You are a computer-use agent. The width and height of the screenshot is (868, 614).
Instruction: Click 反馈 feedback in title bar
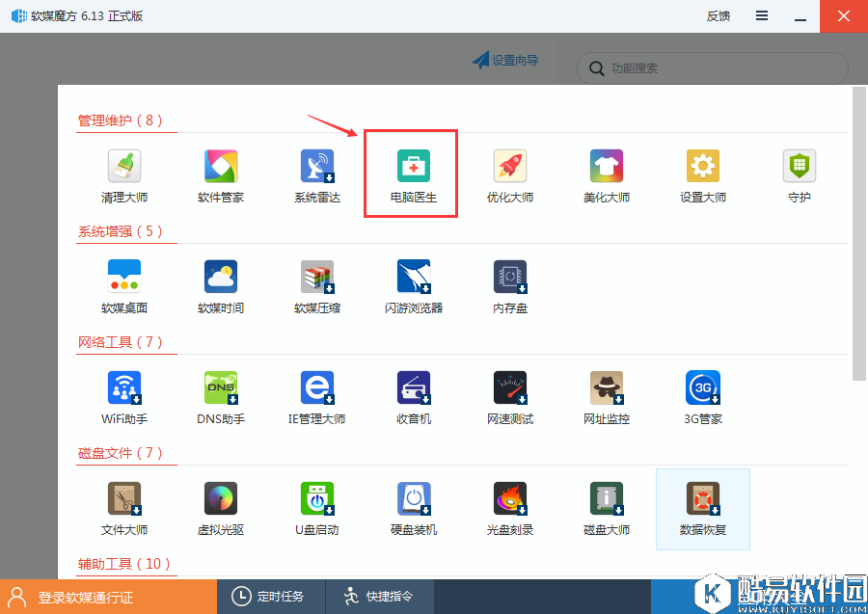pos(719,15)
